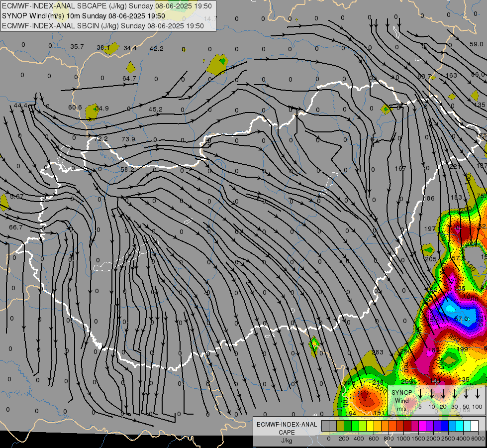Click the 283 value on the map
The image size is (487, 448).
(378, 352)
